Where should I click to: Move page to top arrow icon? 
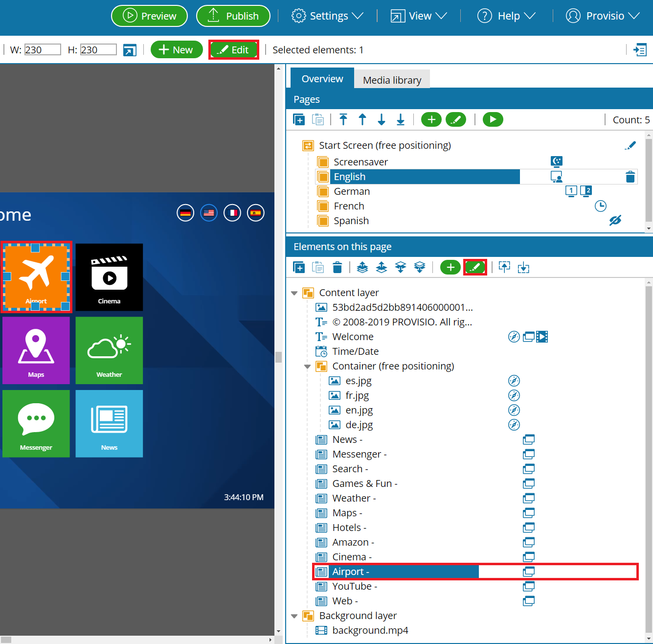pos(343,119)
